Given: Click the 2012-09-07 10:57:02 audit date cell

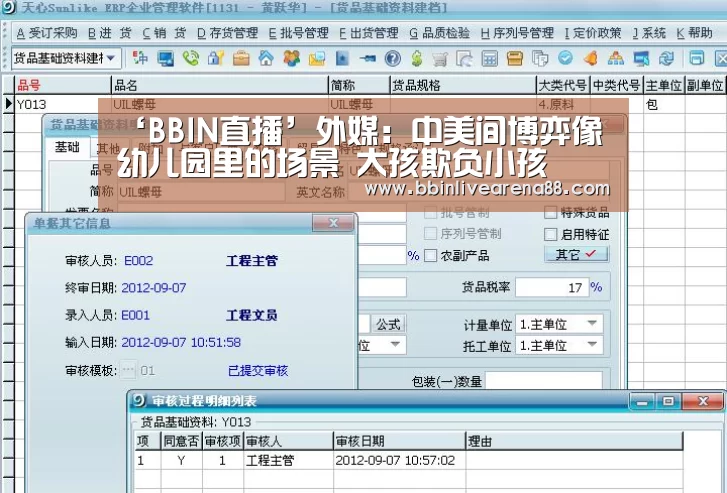Looking at the screenshot, I should tap(399, 461).
